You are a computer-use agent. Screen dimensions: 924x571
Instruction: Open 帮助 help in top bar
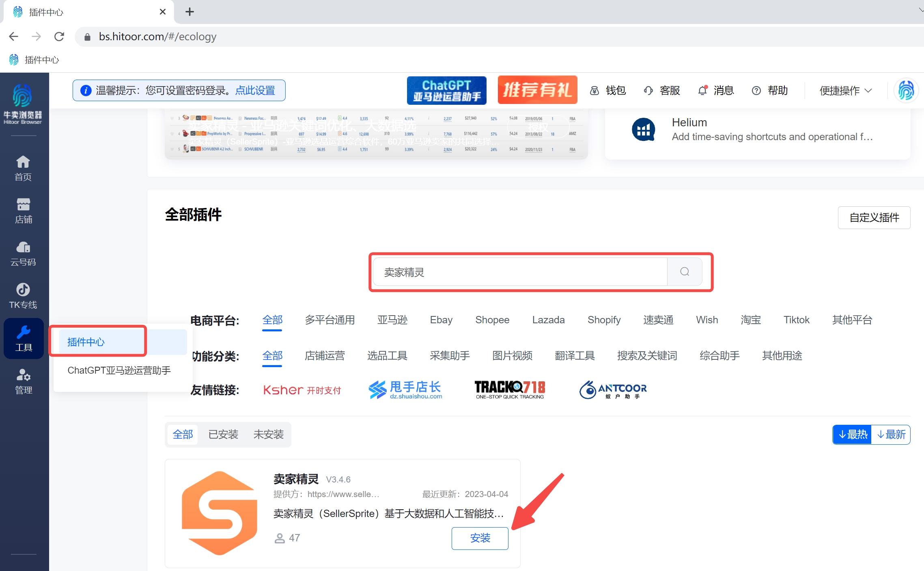point(770,91)
